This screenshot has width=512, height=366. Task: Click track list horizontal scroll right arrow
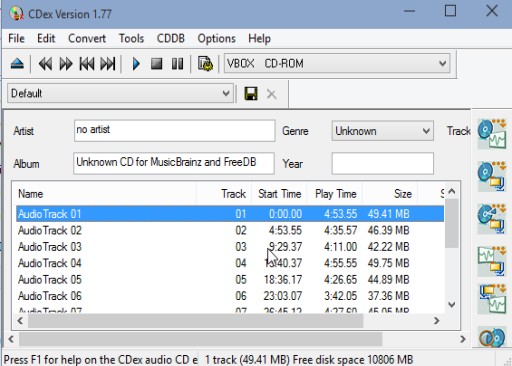click(436, 321)
